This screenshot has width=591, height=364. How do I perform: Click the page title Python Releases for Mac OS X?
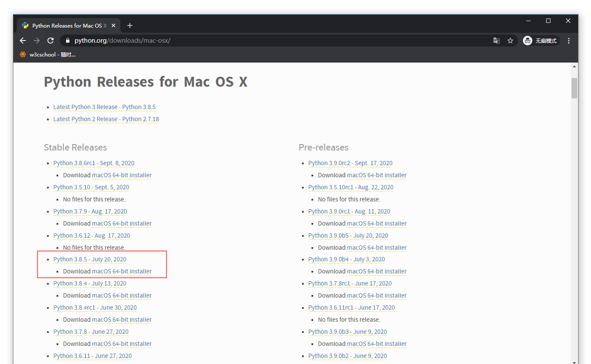coord(145,82)
